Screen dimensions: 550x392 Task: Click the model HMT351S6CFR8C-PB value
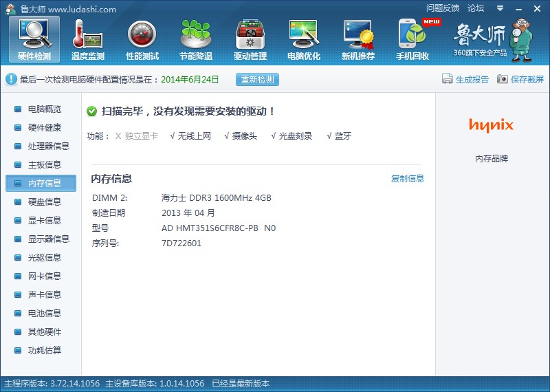[219, 228]
